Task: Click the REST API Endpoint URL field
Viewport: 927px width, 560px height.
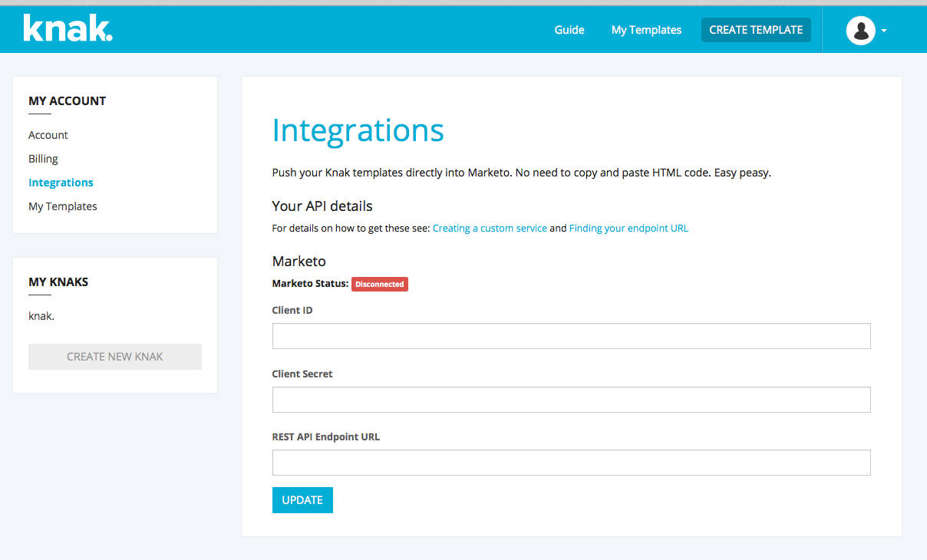Action: pos(571,463)
